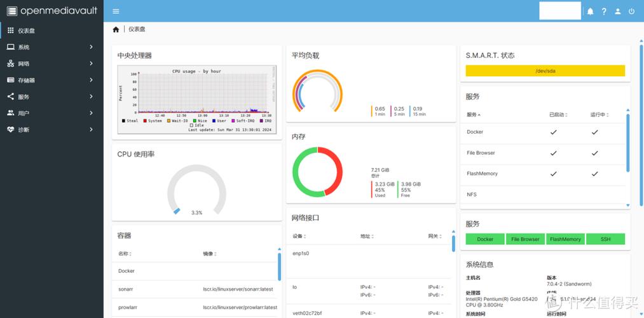
Task: Click Docker started checkmark
Action: (553, 132)
